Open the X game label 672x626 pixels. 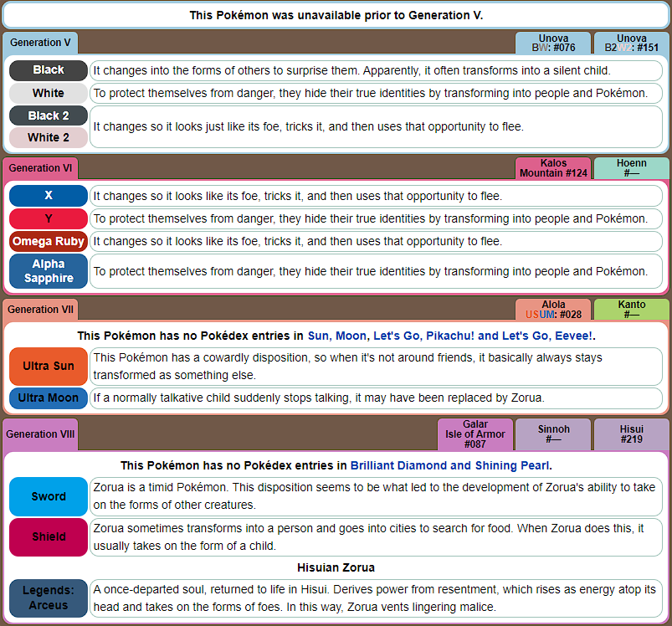tap(49, 196)
